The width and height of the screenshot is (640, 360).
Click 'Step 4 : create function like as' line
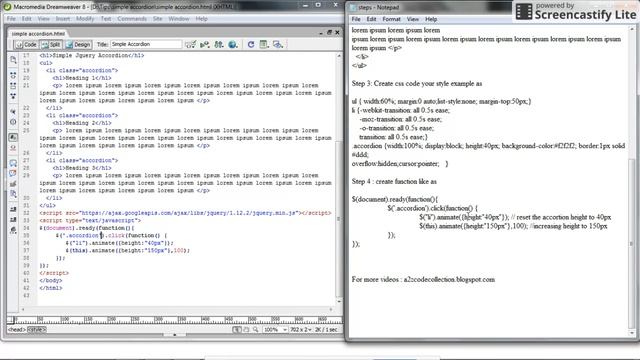394,181
